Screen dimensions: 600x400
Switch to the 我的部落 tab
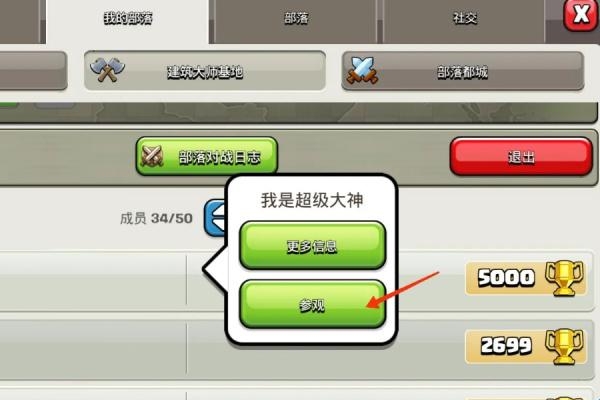pyautogui.click(x=127, y=19)
